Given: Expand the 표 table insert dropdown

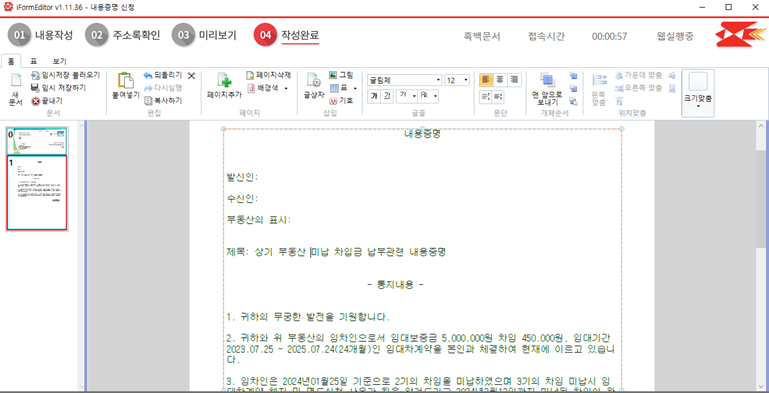Looking at the screenshot, I should point(355,88).
